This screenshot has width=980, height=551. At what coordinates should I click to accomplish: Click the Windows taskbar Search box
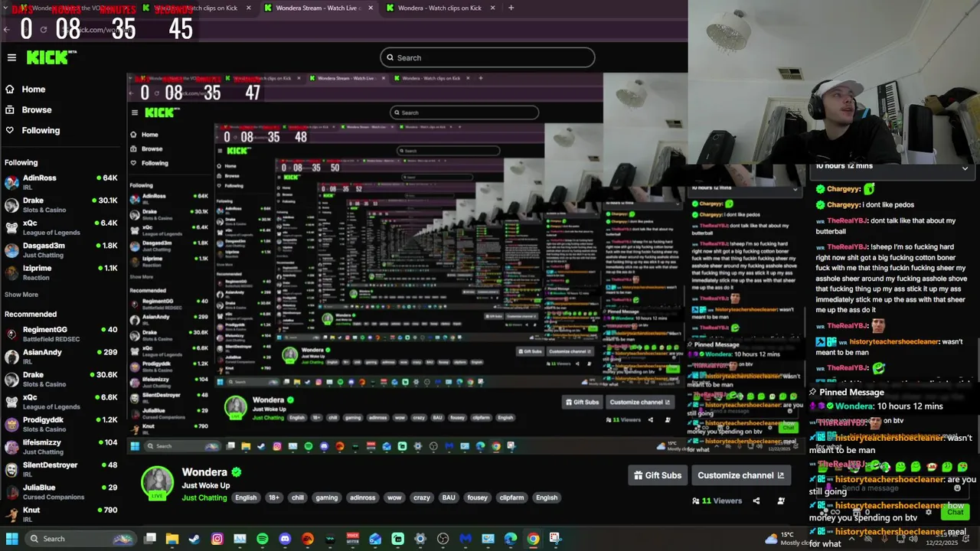pos(80,539)
